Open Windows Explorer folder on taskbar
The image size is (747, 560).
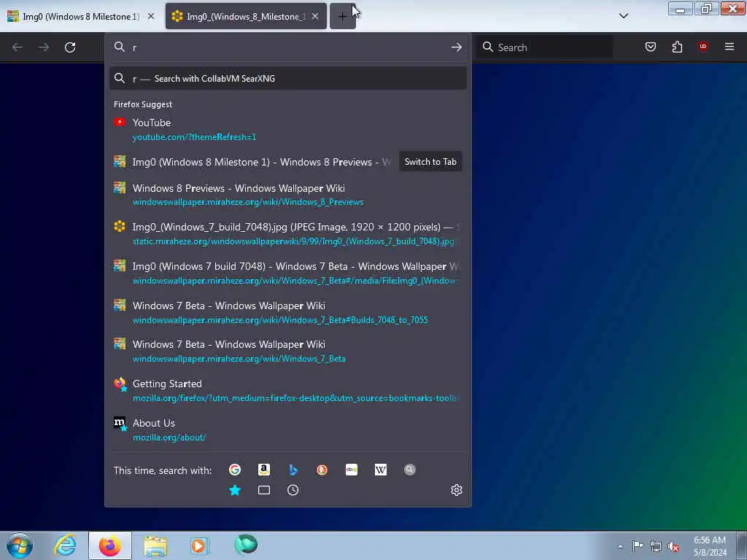click(x=155, y=545)
